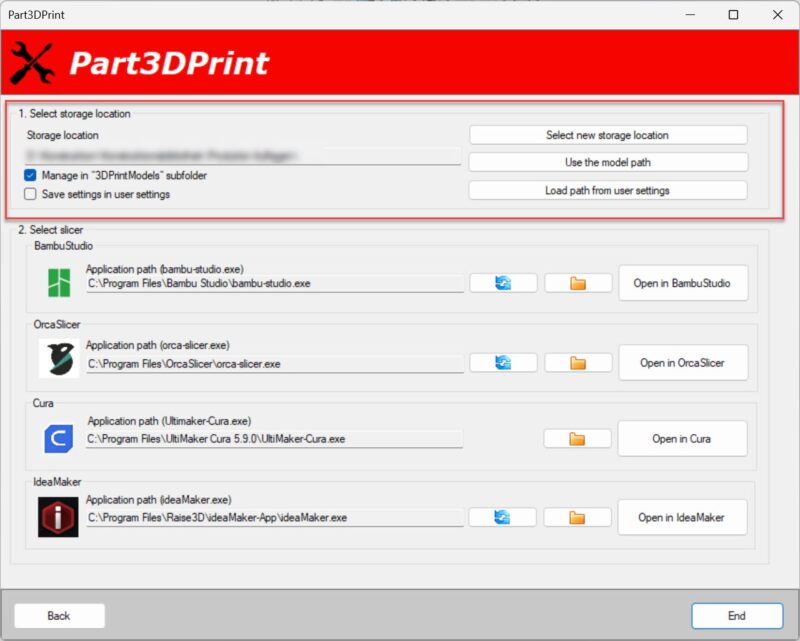Open model in Cura
The height and width of the screenshot is (641, 800).
(682, 439)
